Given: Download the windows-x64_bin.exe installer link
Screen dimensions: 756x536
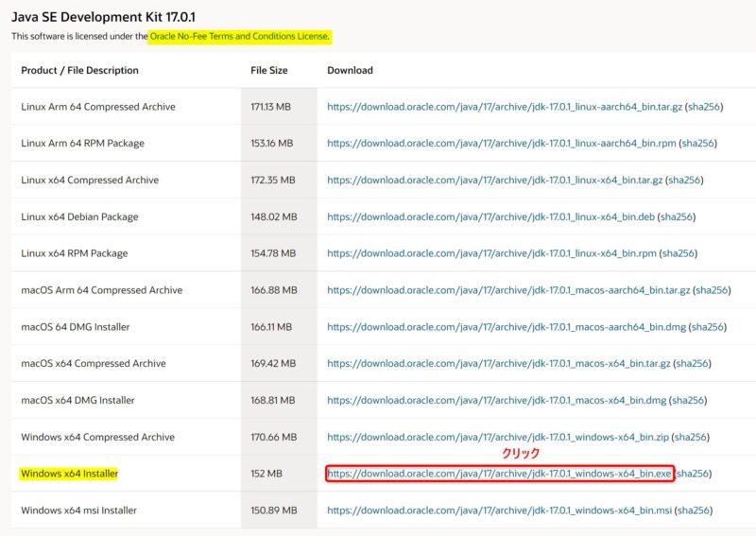Looking at the screenshot, I should point(499,474).
